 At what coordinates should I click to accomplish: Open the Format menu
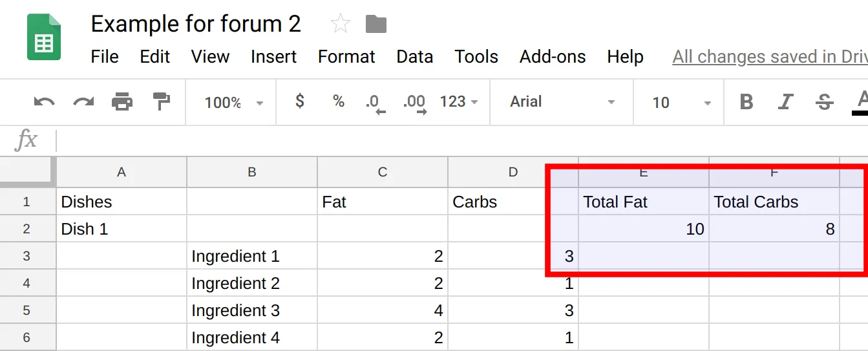click(346, 57)
